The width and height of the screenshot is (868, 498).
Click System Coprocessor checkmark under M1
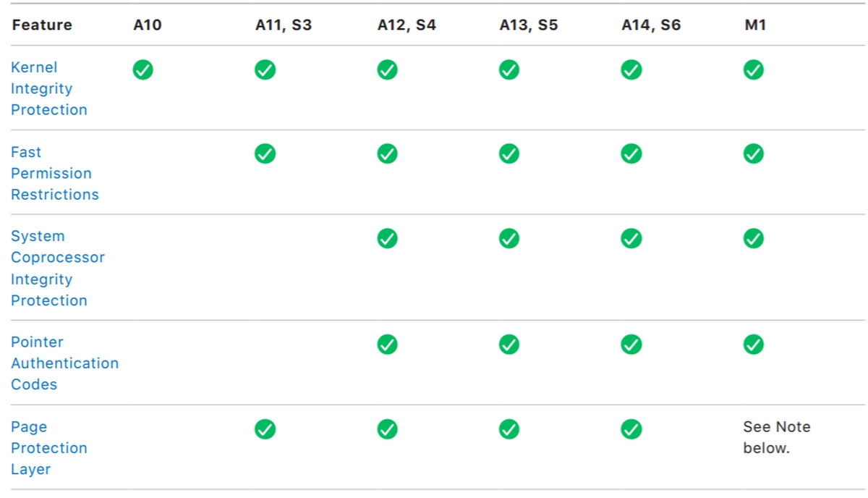754,238
